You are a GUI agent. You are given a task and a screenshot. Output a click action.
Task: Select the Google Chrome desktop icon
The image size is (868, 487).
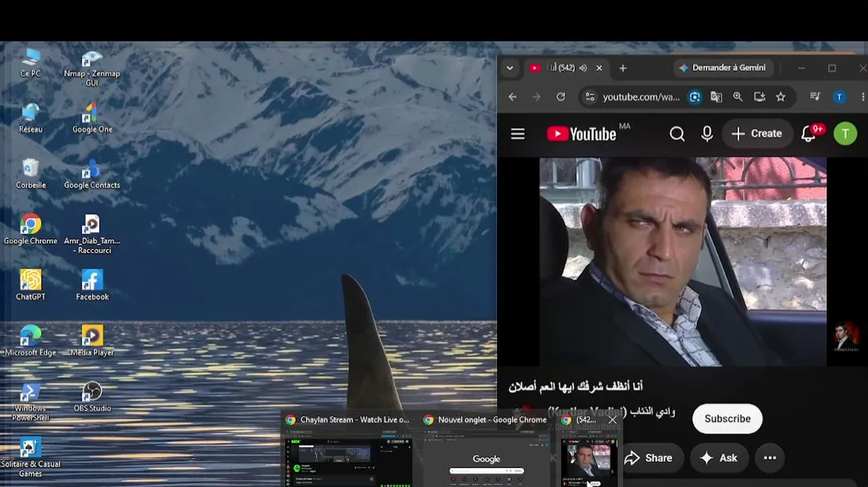(x=30, y=229)
